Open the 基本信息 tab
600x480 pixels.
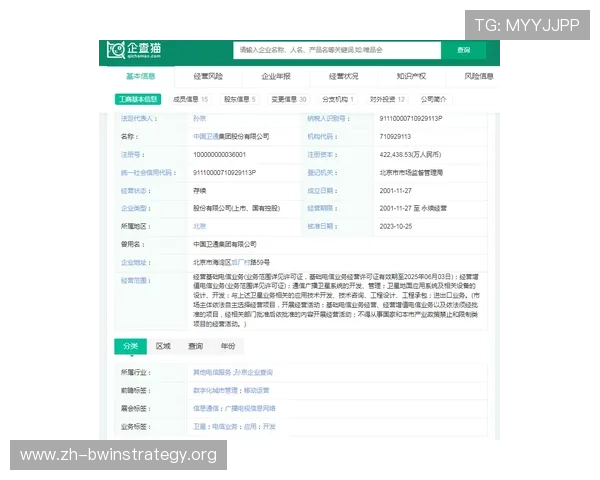coord(140,76)
